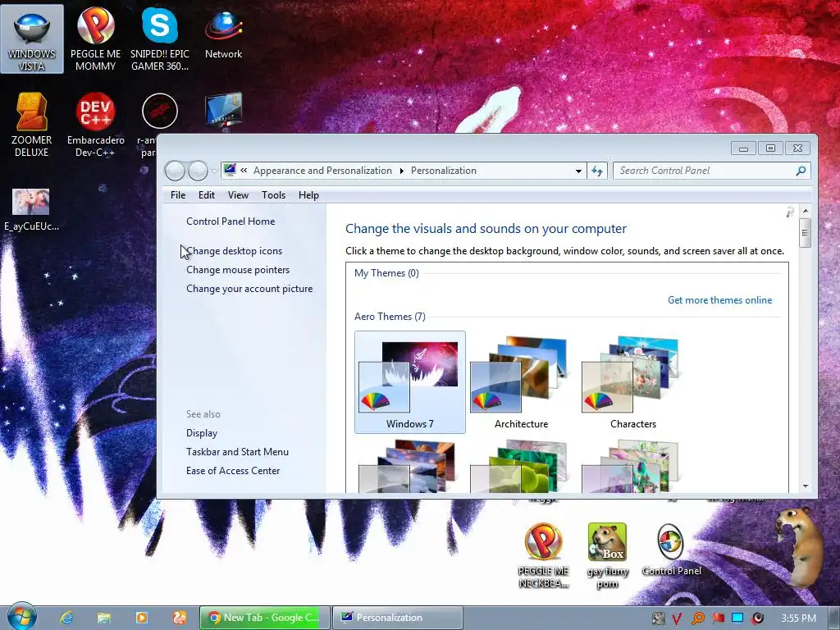Click the orange pinned app beside Media Player
Image resolution: width=840 pixels, height=630 pixels.
coord(180,618)
